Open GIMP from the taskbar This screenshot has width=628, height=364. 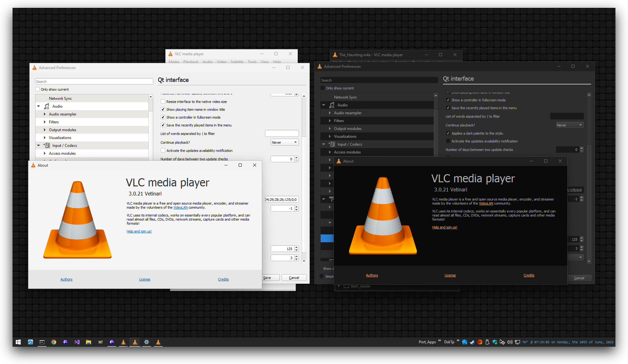click(x=100, y=342)
